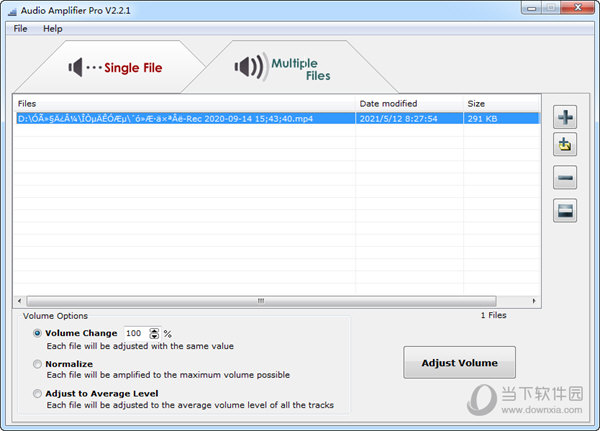Open the Help menu
This screenshot has height=431, width=600.
pyautogui.click(x=52, y=29)
